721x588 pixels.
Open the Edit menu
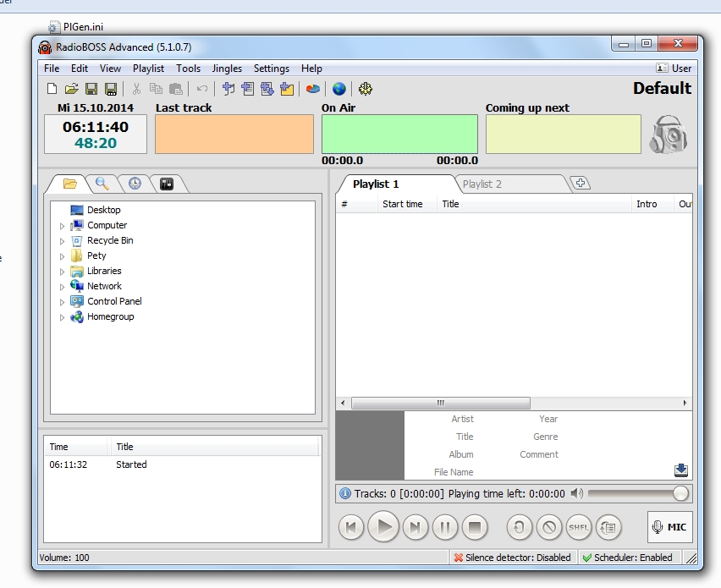(79, 69)
